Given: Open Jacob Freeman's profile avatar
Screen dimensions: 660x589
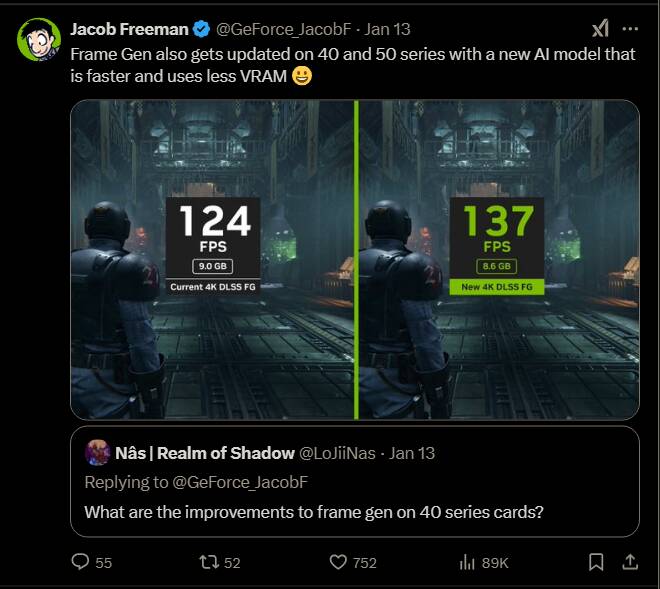Looking at the screenshot, I should tap(36, 39).
